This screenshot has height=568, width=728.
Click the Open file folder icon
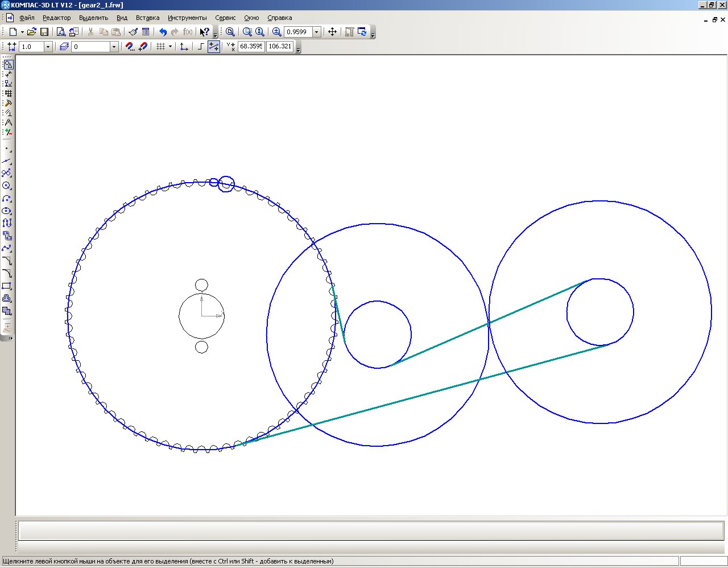(32, 32)
